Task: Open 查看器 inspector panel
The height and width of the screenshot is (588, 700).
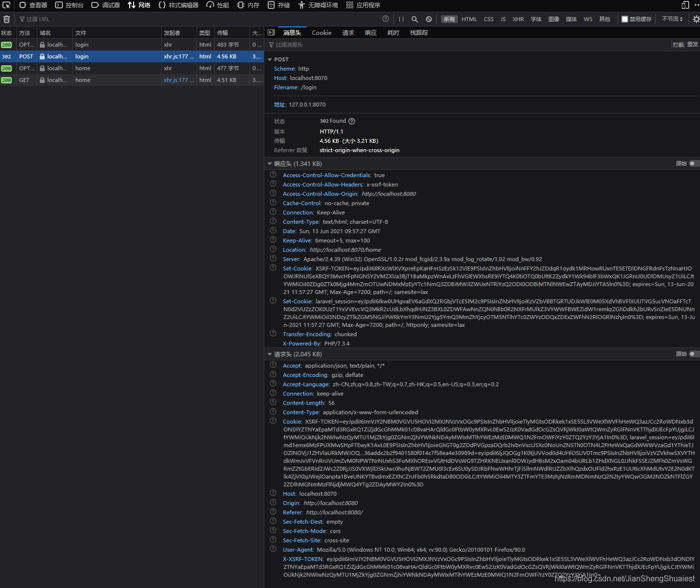Action: 33,5
